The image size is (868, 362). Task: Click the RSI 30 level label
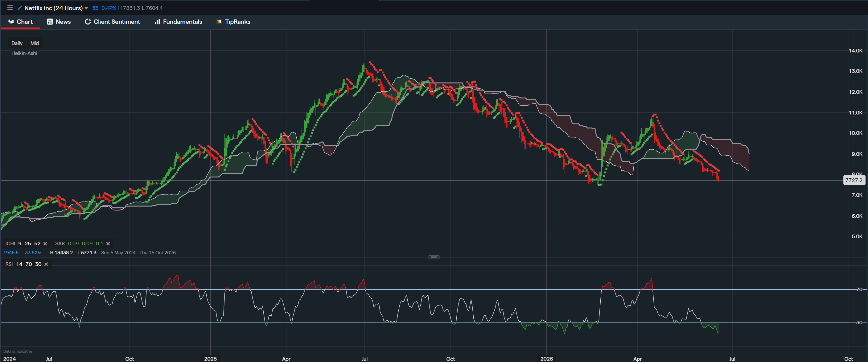point(859,322)
